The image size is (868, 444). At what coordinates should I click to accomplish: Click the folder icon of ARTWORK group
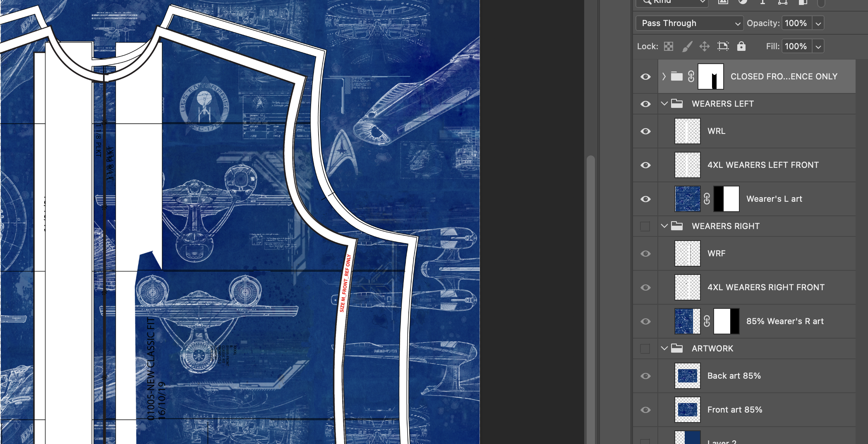click(x=677, y=349)
